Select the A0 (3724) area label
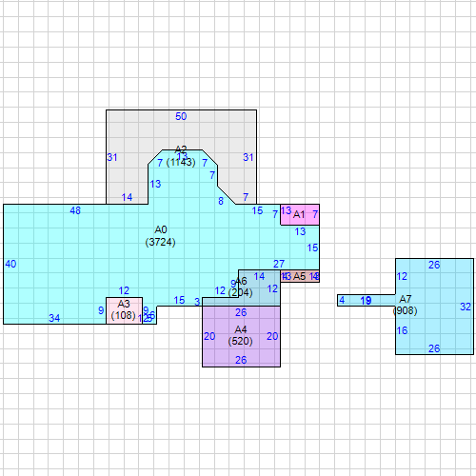Viewport: 476px width, 476px height. tap(160, 236)
